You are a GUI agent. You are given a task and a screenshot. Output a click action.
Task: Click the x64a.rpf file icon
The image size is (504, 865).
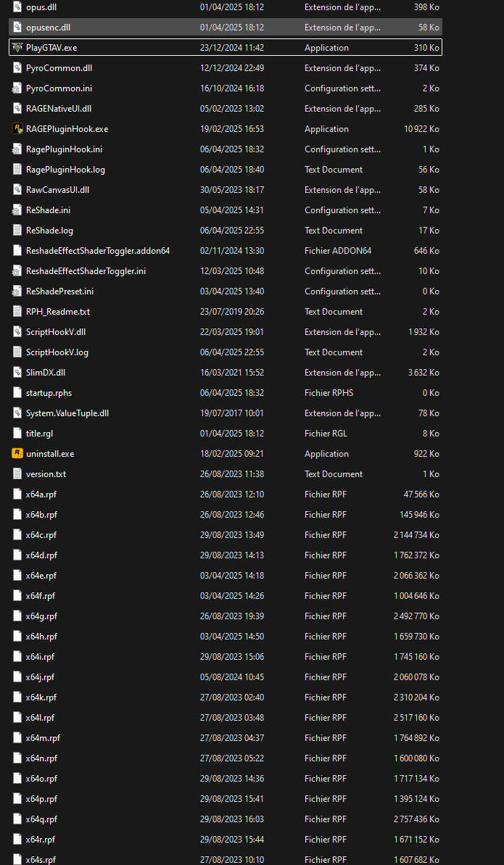click(x=18, y=494)
